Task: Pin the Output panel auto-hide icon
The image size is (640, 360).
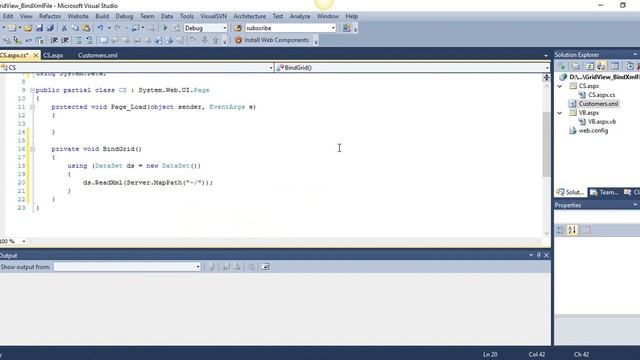Action: coord(539,255)
